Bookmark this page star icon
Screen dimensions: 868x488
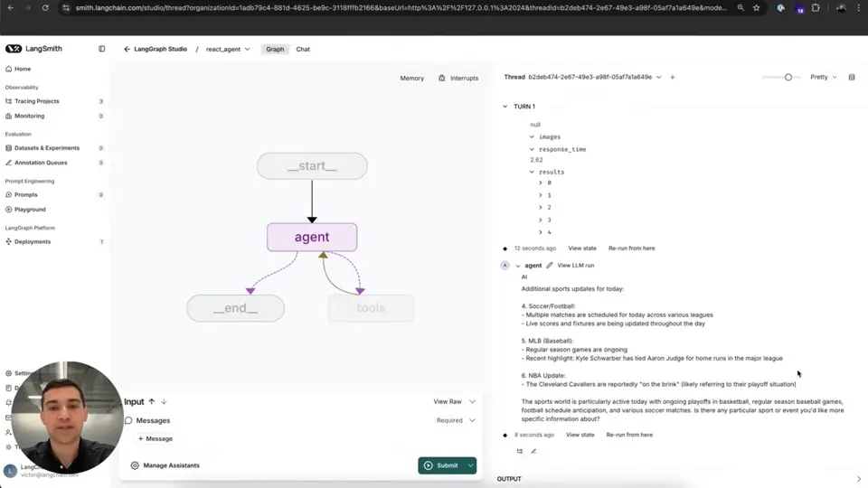[756, 8]
